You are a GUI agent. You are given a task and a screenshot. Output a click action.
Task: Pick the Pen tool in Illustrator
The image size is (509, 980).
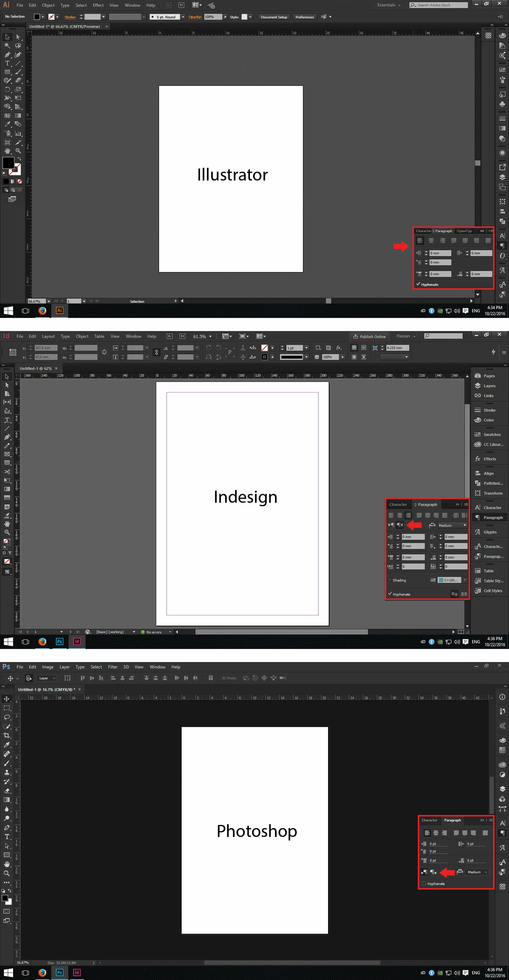(7, 55)
